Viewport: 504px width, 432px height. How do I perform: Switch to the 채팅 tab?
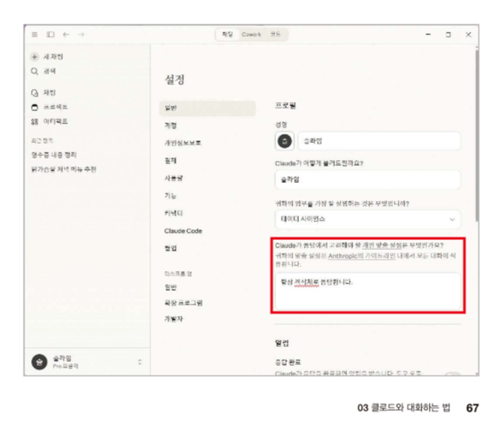click(x=227, y=34)
